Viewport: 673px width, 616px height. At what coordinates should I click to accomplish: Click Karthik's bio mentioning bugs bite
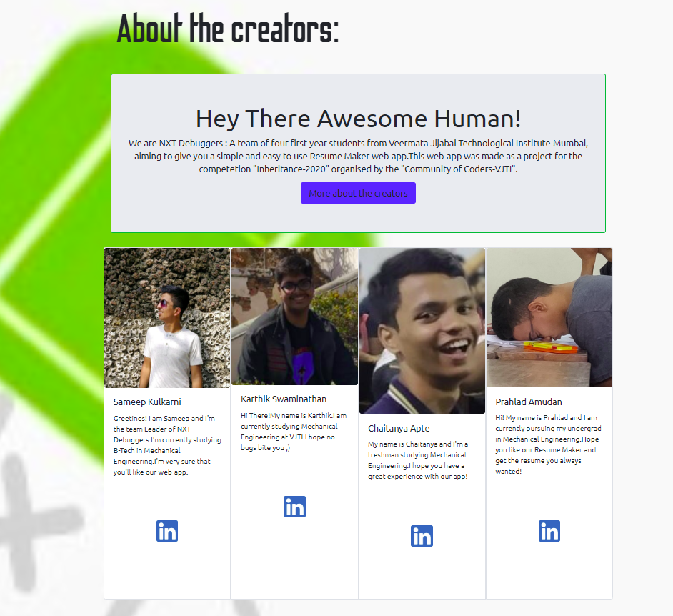(294, 432)
